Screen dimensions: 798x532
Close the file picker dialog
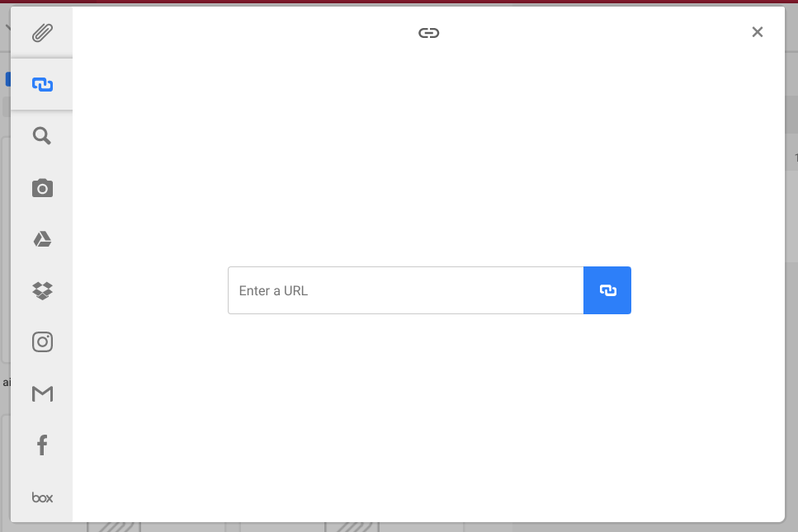click(x=758, y=32)
